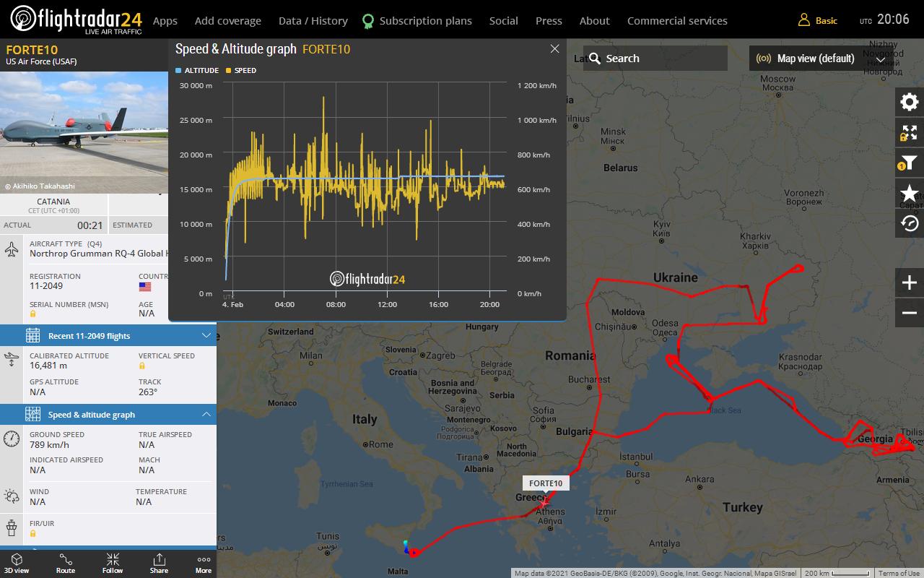The width and height of the screenshot is (924, 578).
Task: Toggle the SPEED series in legend
Action: [x=241, y=70]
